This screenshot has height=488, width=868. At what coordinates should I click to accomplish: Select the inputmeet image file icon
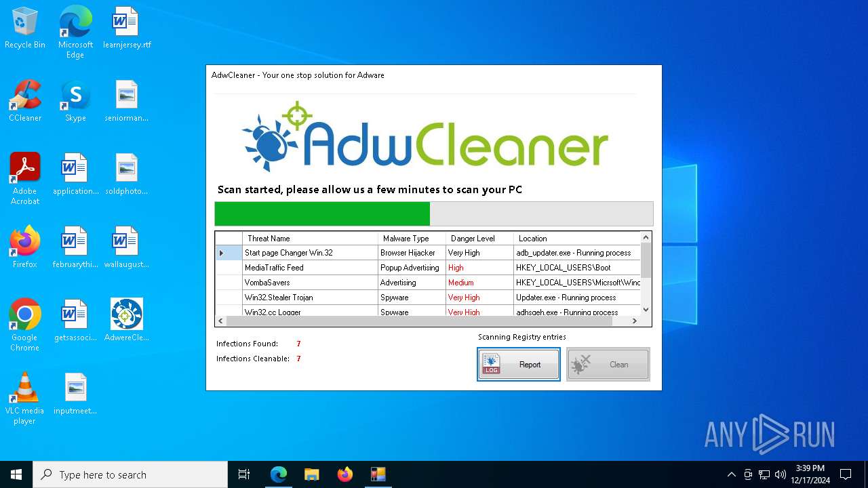click(x=75, y=394)
